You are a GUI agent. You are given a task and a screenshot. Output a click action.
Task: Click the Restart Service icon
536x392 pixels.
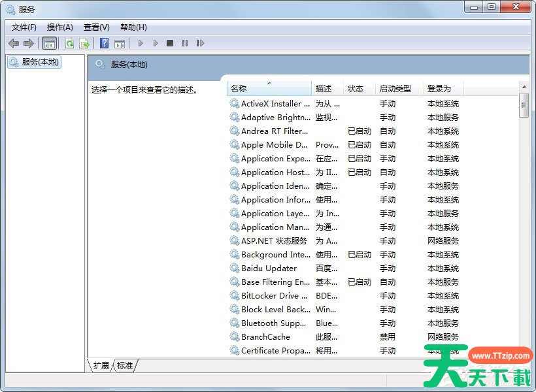[200, 43]
